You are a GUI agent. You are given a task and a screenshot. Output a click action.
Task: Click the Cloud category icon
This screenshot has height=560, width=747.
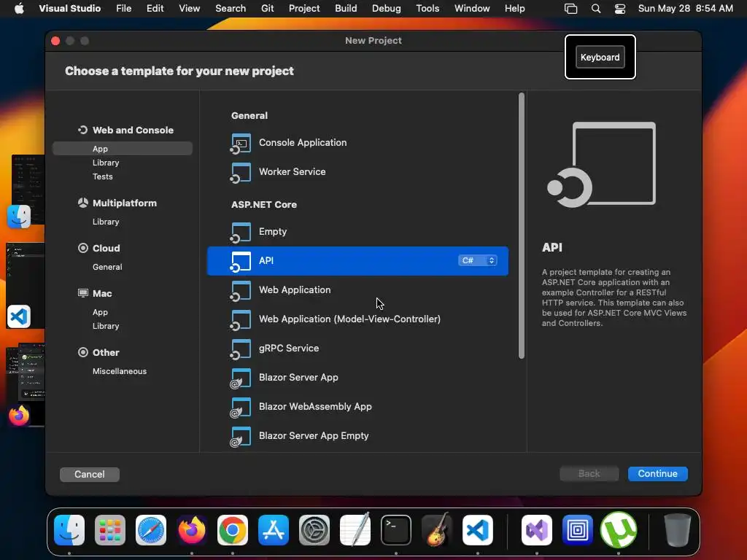[x=83, y=248]
